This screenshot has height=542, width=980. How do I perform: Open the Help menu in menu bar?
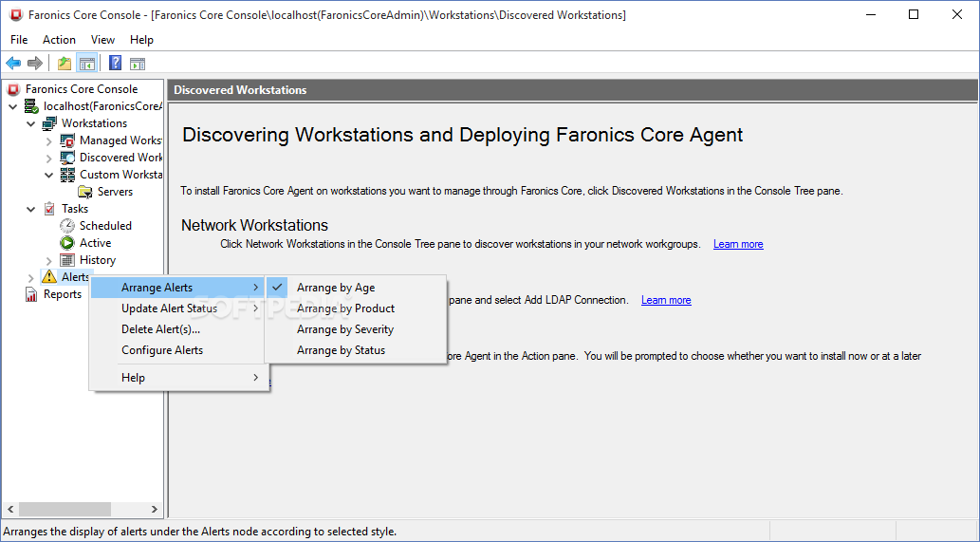(x=142, y=39)
